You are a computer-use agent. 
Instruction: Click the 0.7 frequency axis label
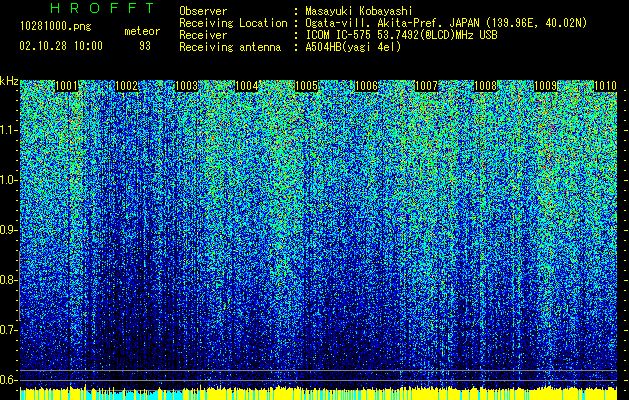point(8,330)
